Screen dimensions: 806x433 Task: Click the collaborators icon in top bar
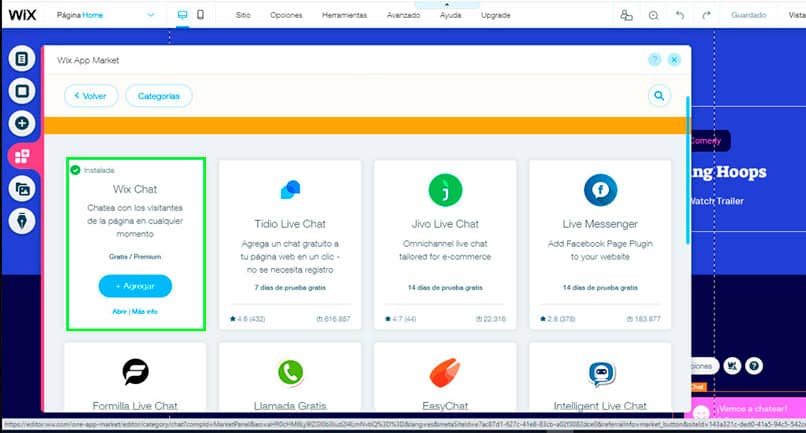click(626, 15)
